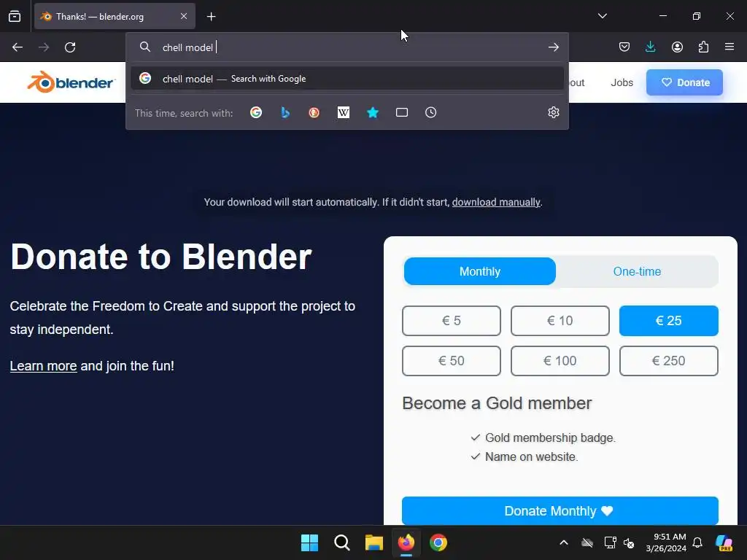Search this time in Bookmarks
Screen dimensions: 747x560
(x=373, y=112)
